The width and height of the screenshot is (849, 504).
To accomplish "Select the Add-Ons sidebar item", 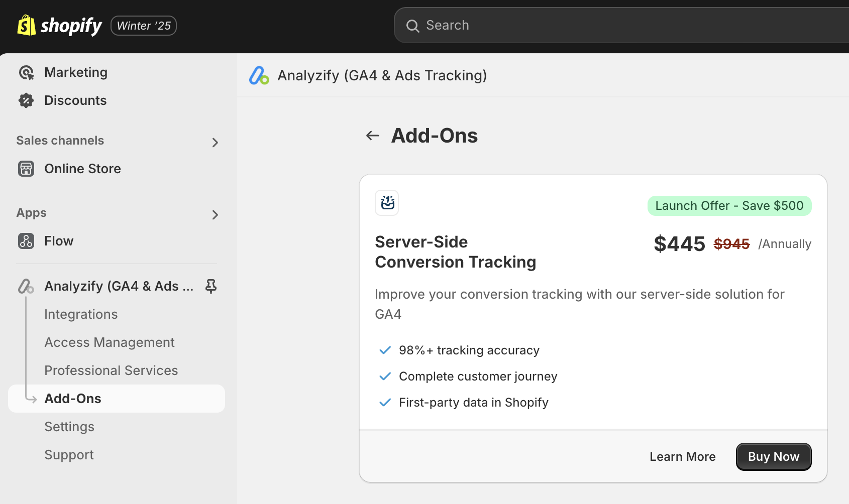I will [117, 399].
